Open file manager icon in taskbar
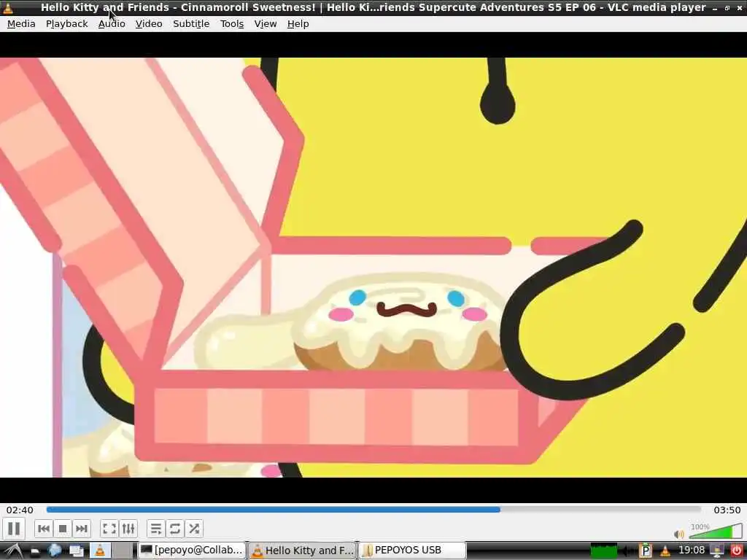747x560 pixels. pos(35,551)
